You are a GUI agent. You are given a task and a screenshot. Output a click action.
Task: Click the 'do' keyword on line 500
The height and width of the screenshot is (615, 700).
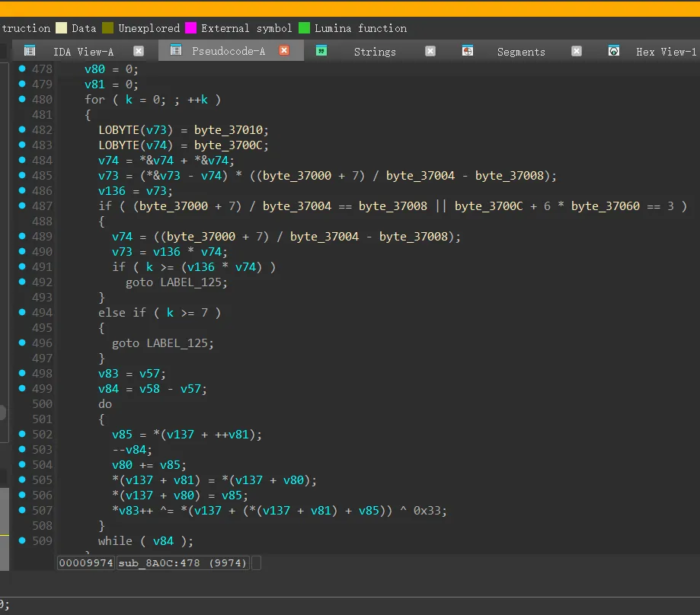pos(105,404)
